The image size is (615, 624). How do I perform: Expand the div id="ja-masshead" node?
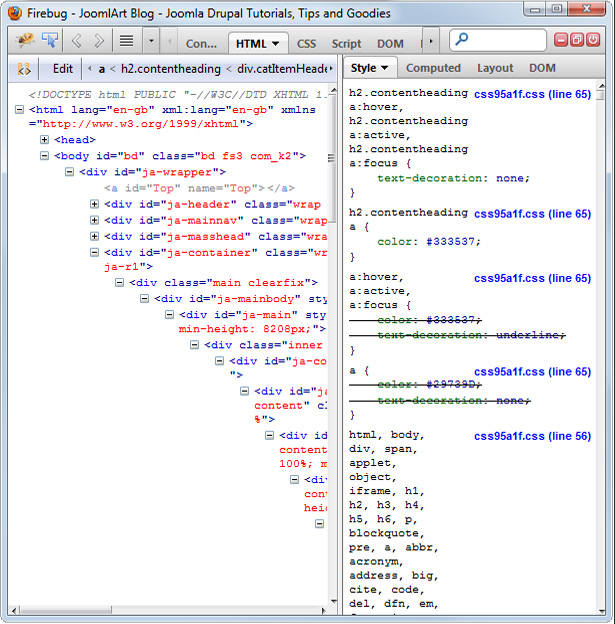pyautogui.click(x=95, y=236)
